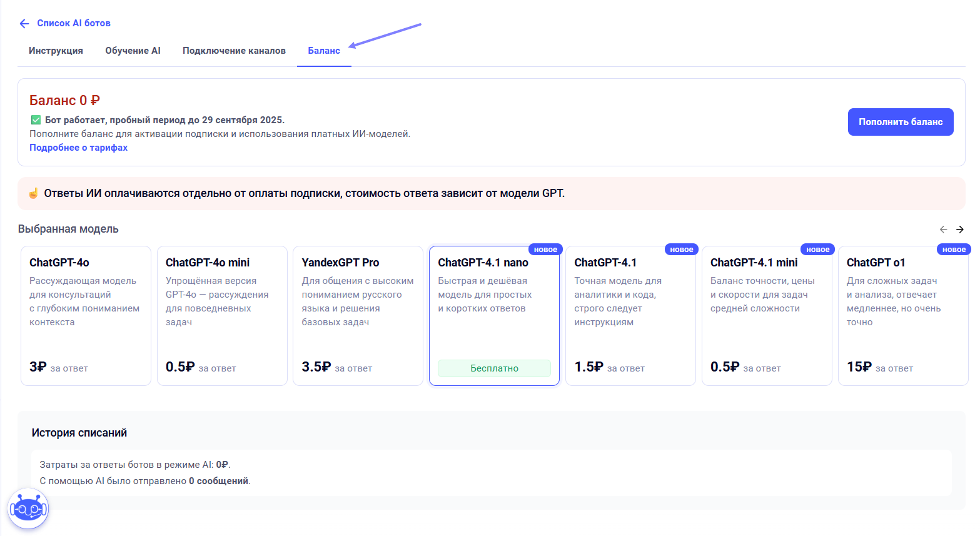Return to Список AI ботов
Viewport: 980px width, 536px height.
pos(74,23)
